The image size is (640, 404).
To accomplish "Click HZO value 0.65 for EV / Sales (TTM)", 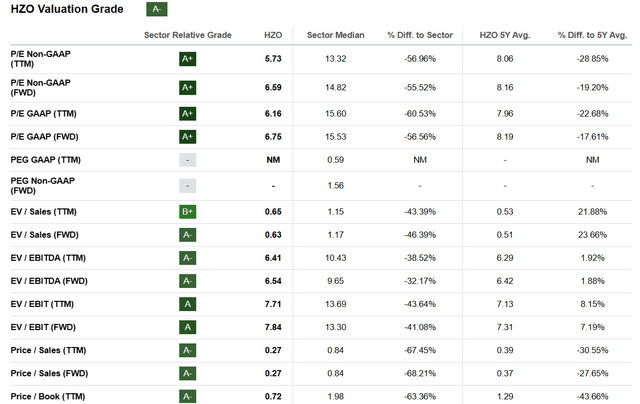I will pyautogui.click(x=273, y=212).
